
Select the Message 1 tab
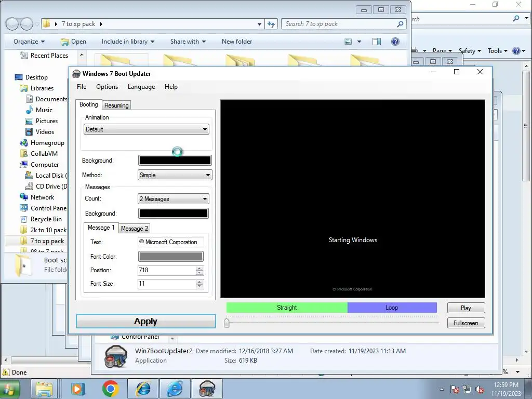(x=101, y=228)
